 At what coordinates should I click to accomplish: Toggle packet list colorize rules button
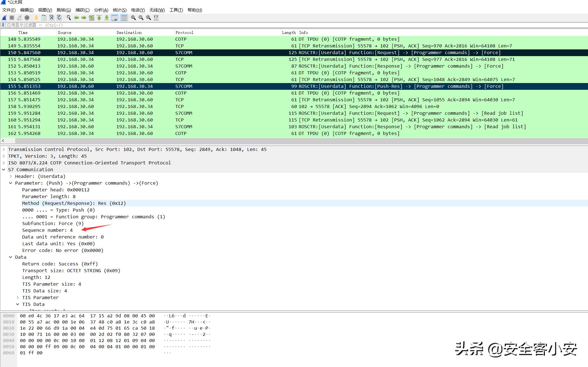click(x=124, y=18)
